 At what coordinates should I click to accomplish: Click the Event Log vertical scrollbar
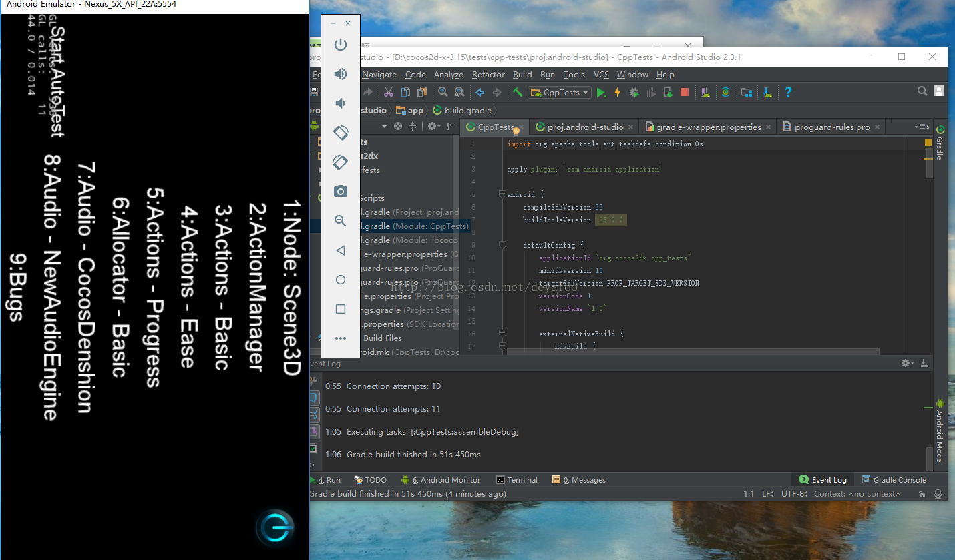(x=930, y=458)
